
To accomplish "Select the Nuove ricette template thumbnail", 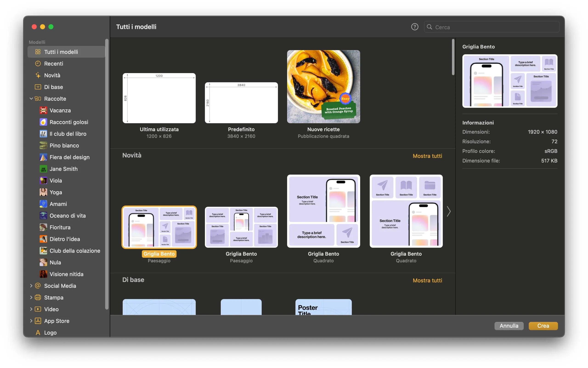I will (323, 87).
